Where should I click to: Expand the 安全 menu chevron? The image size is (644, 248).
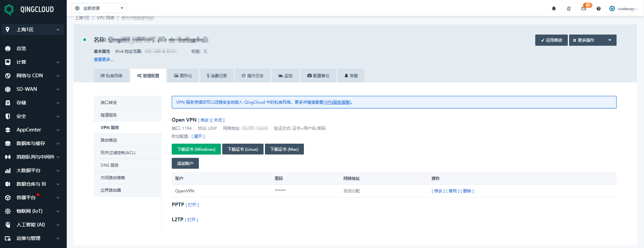click(58, 117)
